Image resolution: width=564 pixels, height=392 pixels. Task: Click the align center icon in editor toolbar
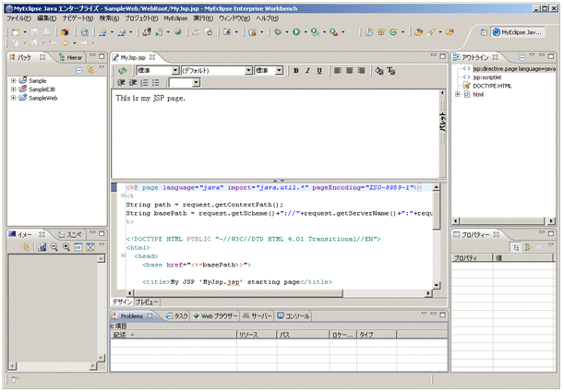click(349, 70)
